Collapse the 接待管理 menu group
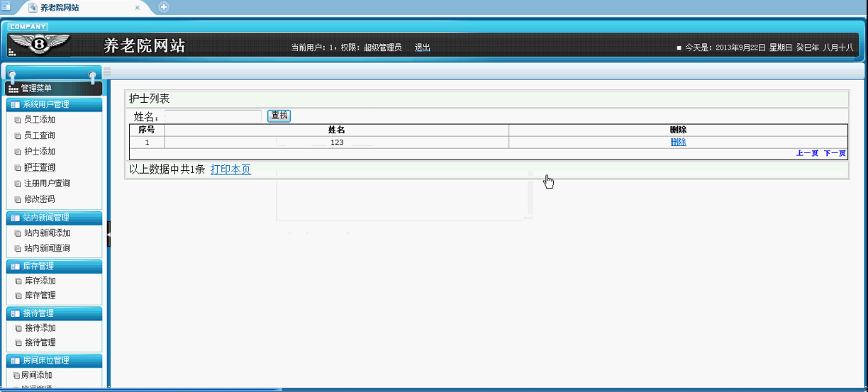The image size is (868, 392). tap(54, 313)
